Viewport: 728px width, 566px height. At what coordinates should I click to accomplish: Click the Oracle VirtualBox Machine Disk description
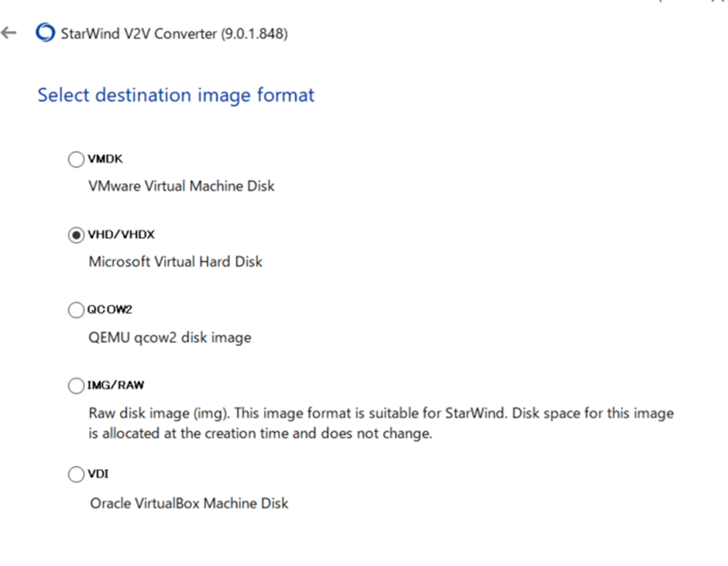tap(189, 503)
